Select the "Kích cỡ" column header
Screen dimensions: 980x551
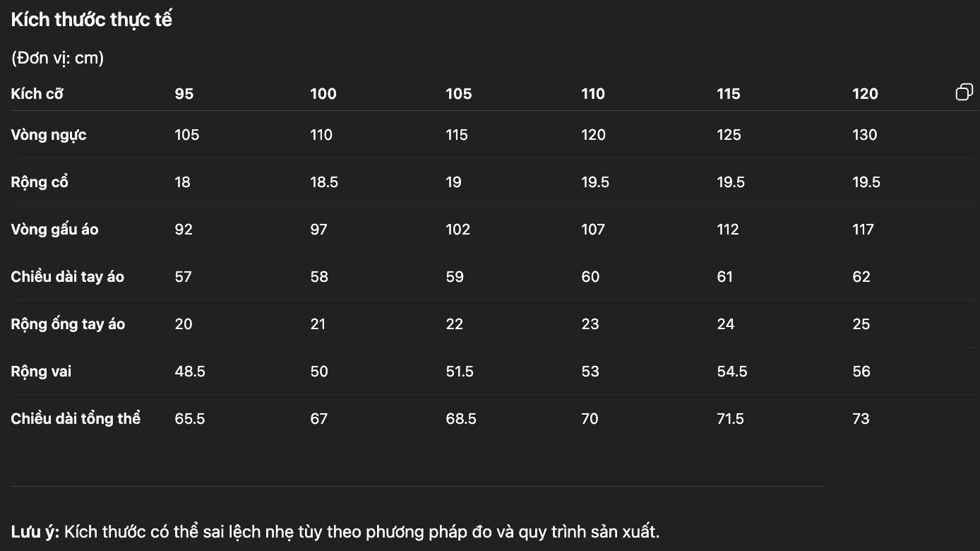(37, 94)
